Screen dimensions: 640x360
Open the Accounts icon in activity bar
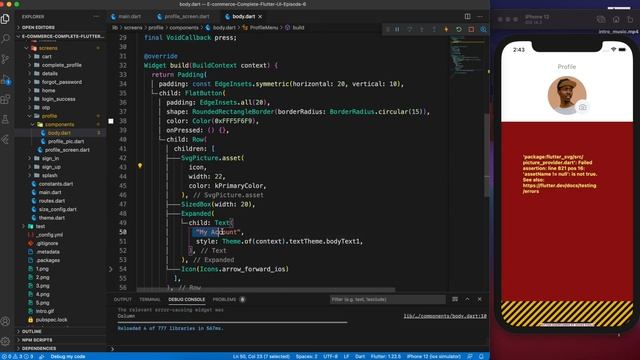[5, 321]
